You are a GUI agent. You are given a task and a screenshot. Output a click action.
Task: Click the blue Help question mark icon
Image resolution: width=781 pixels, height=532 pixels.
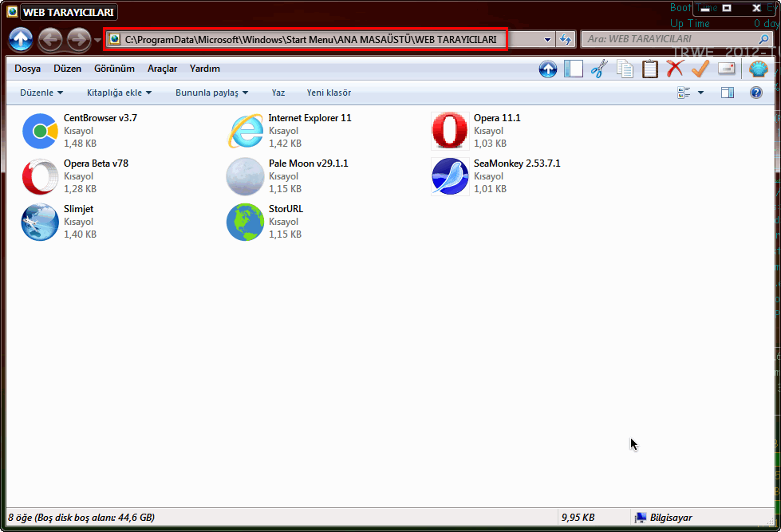click(756, 93)
